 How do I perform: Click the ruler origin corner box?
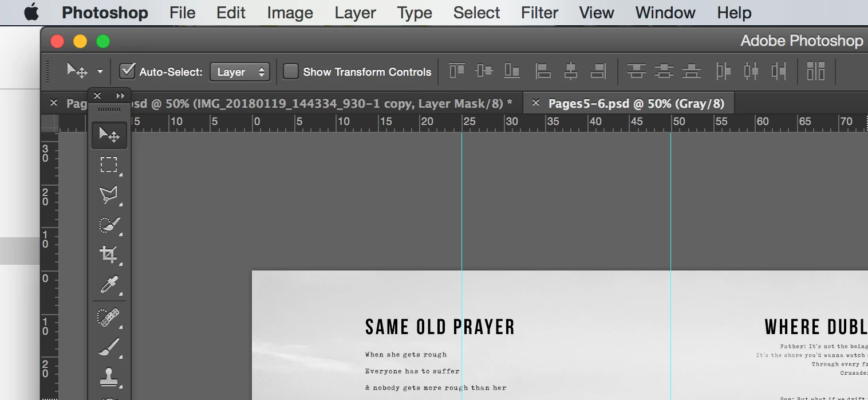pyautogui.click(x=50, y=123)
